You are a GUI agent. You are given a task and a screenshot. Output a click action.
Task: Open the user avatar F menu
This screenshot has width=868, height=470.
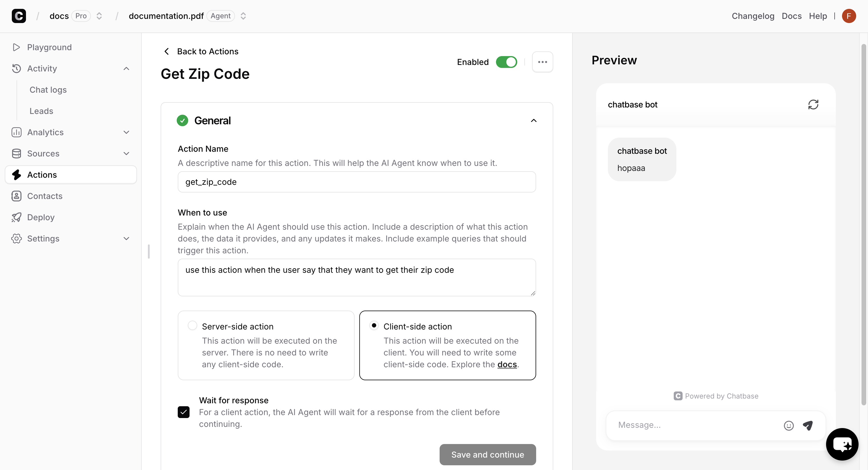point(849,16)
